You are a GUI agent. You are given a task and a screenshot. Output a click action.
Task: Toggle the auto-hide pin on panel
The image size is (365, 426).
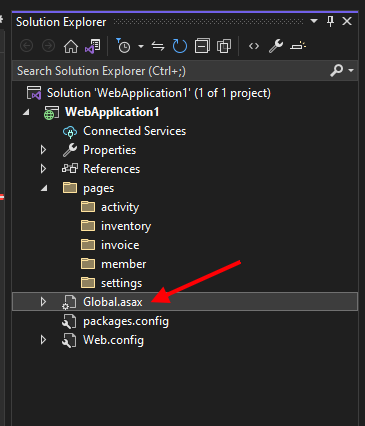(x=330, y=22)
